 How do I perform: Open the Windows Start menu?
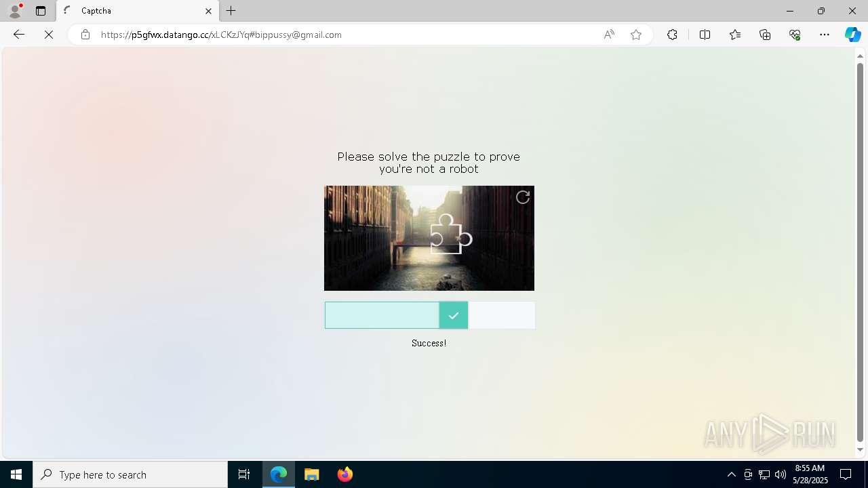(16, 474)
